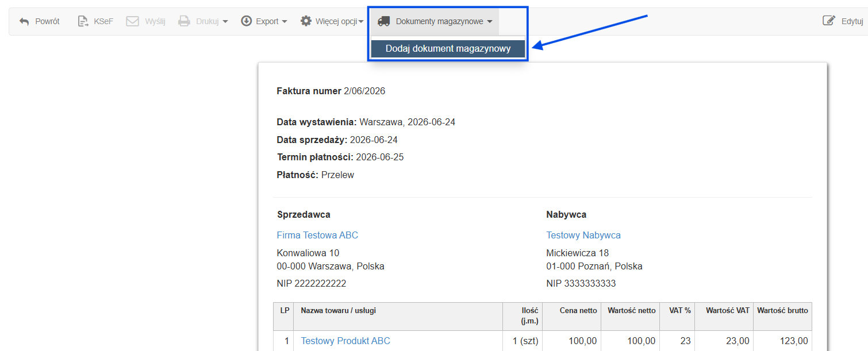This screenshot has height=351, width=868.
Task: Click the Mickiewicza 18 address line
Action: click(578, 253)
